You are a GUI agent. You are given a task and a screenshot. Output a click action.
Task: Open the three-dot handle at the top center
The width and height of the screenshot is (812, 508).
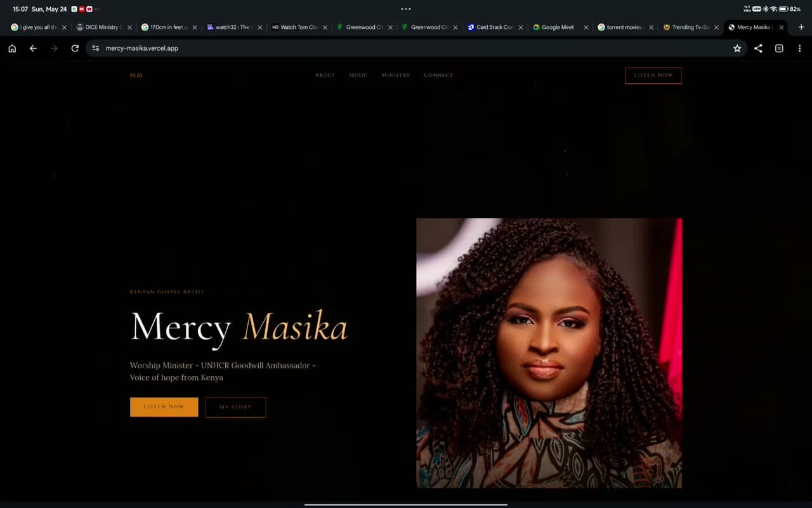pos(406,9)
